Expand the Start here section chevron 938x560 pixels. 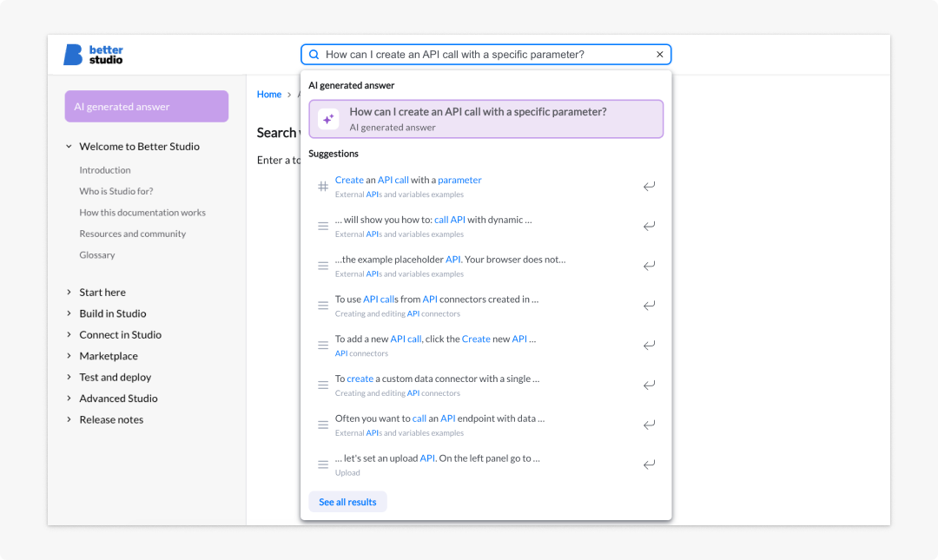coord(69,292)
